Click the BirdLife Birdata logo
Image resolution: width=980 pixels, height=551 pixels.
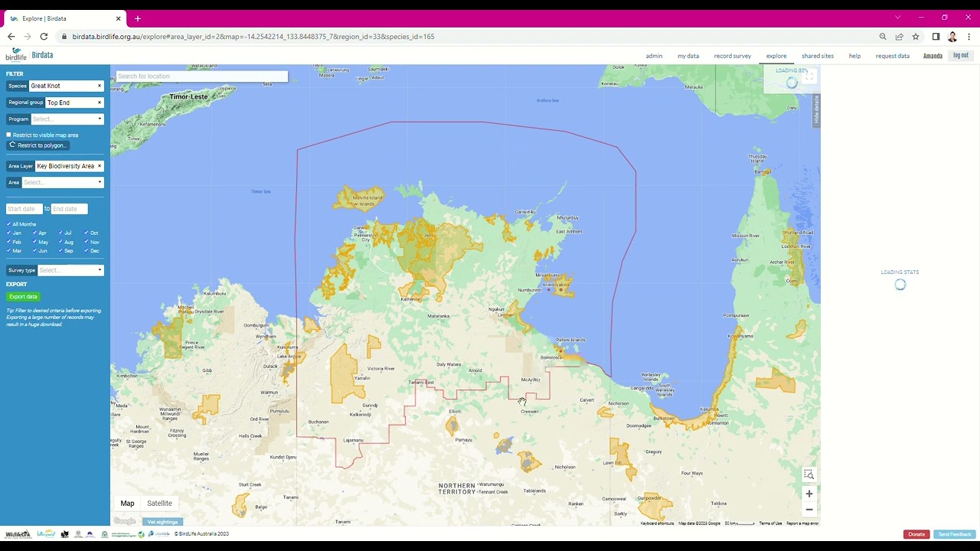(x=29, y=55)
